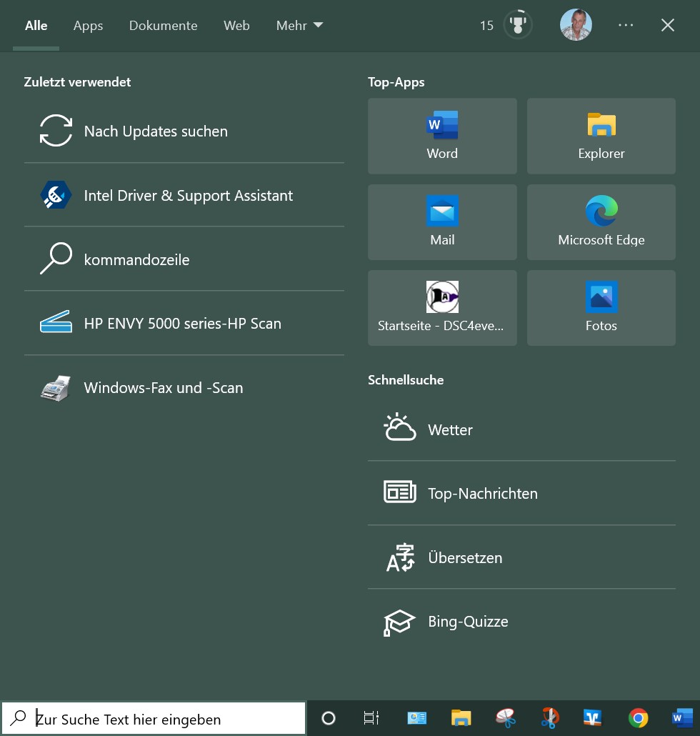Open the Bing-Quizze quick search

point(521,622)
